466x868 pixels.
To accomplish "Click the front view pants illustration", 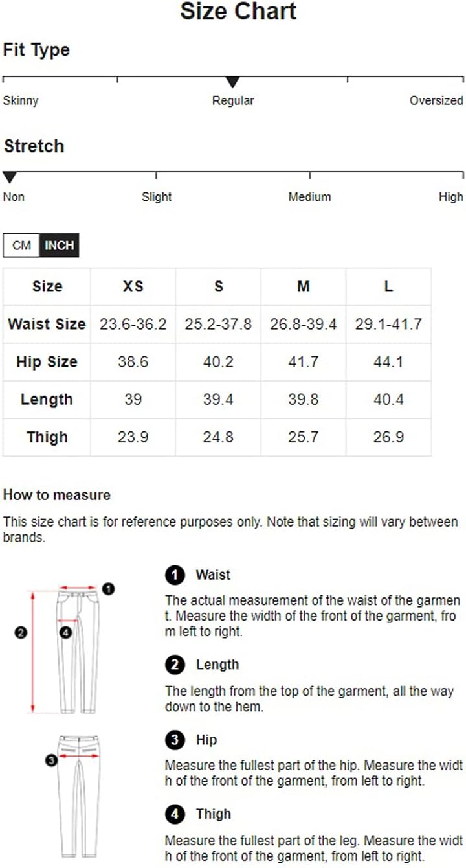I will pyautogui.click(x=78, y=650).
